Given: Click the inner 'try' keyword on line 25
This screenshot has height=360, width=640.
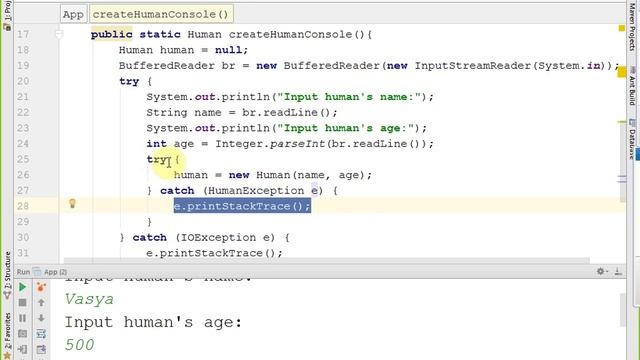Looking at the screenshot, I should coord(157,159).
